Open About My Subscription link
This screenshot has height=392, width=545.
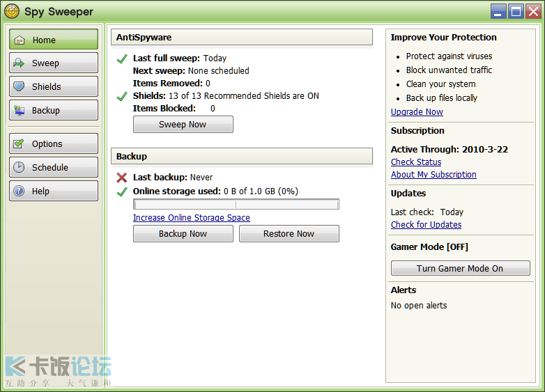[x=433, y=174]
